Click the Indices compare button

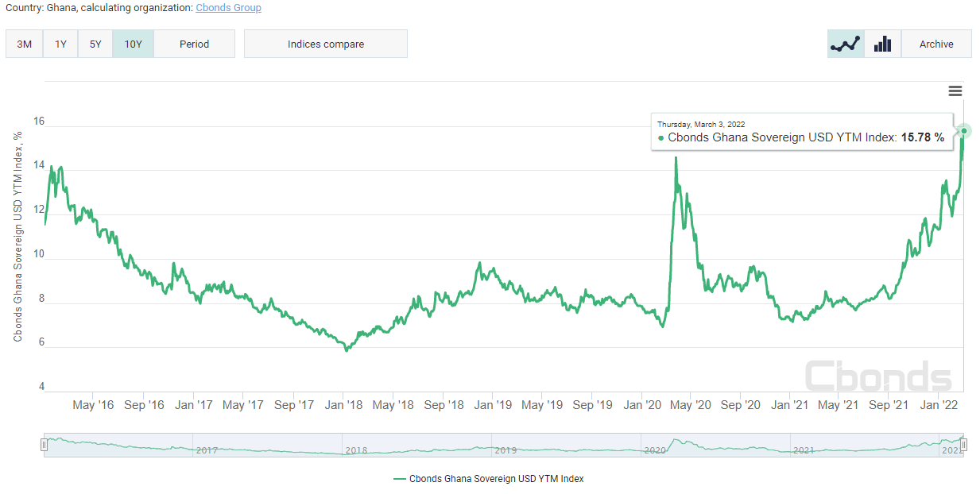point(326,44)
